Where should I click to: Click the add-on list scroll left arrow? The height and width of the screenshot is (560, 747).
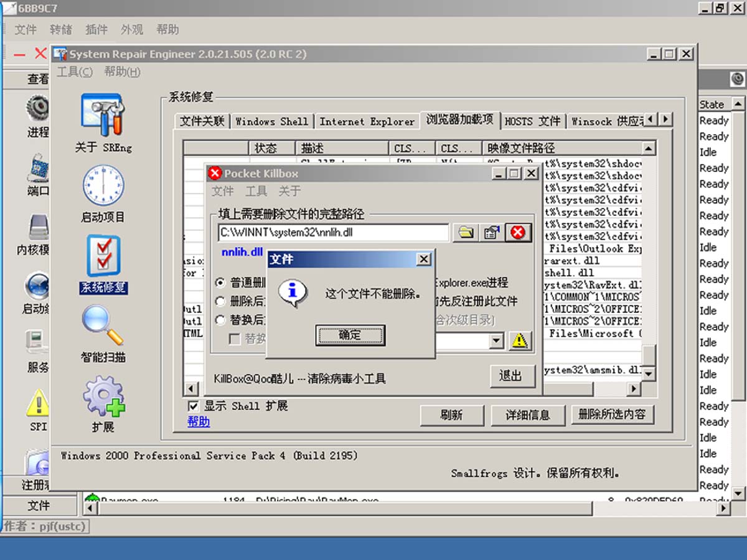point(191,389)
